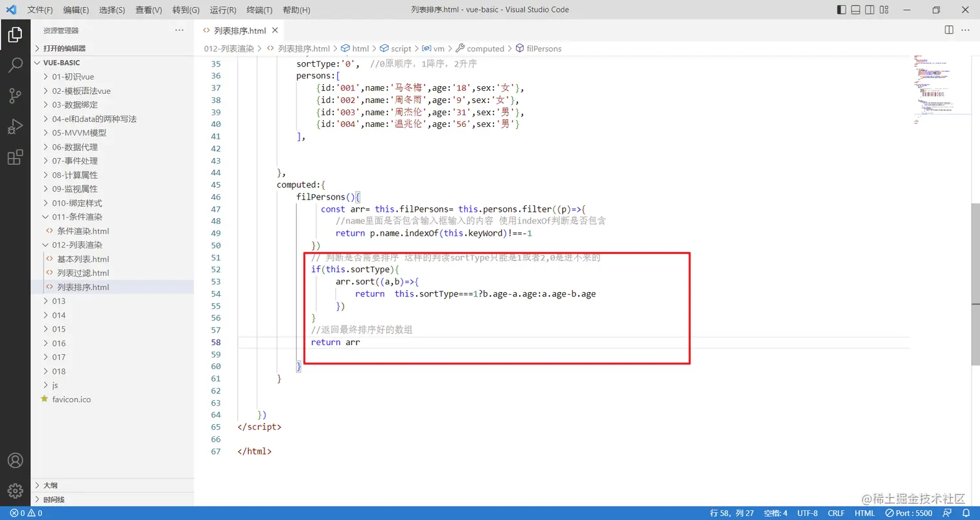Open the Accounts menu icon
The height and width of the screenshot is (520, 980).
[x=15, y=460]
